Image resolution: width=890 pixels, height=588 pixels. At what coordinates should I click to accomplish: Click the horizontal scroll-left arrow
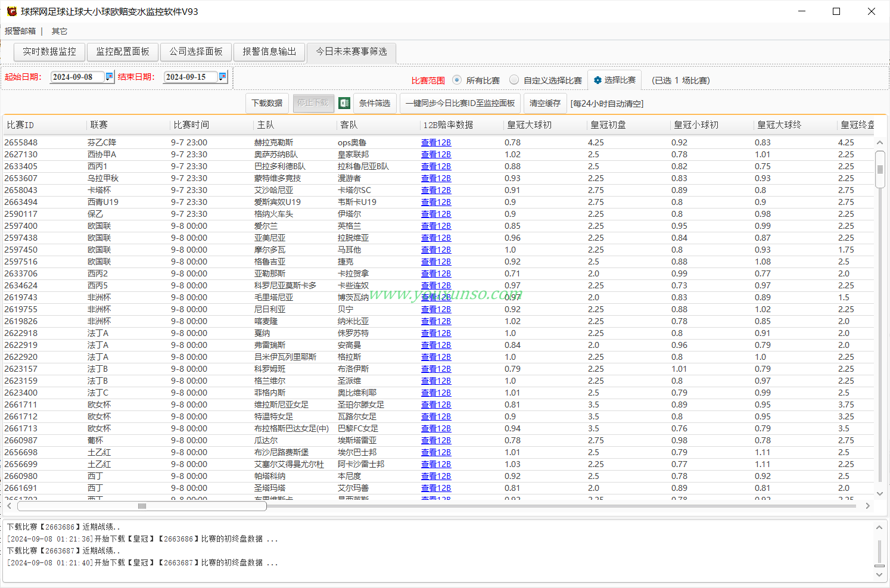point(9,506)
